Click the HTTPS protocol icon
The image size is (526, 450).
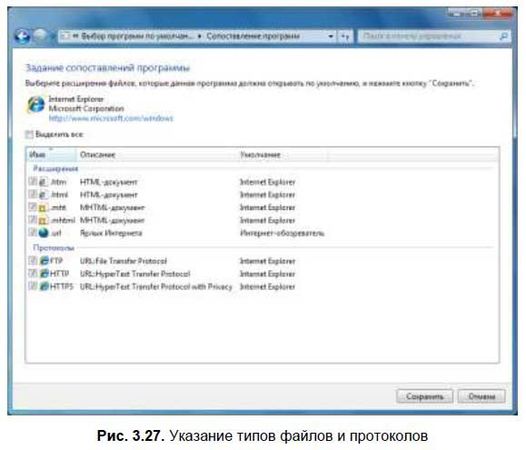point(44,286)
